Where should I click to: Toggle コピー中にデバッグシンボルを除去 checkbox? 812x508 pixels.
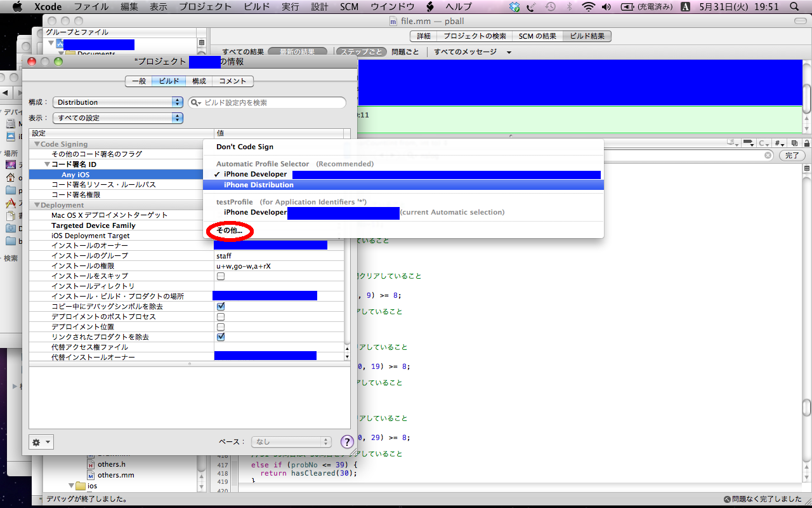[x=221, y=307]
